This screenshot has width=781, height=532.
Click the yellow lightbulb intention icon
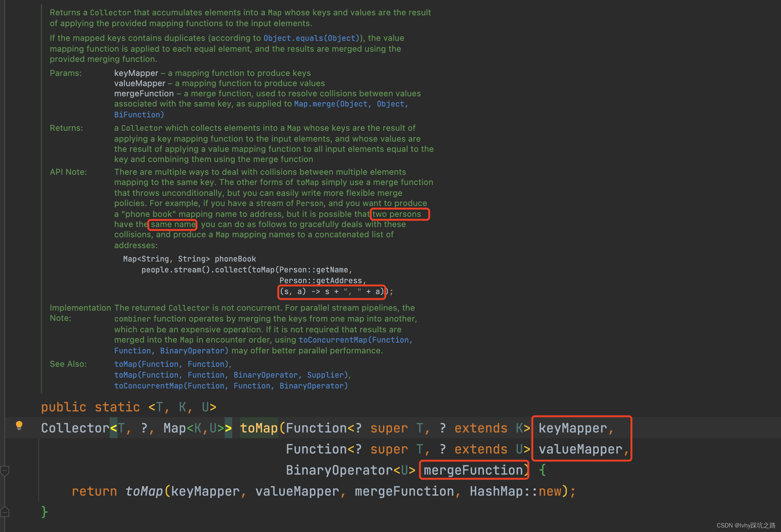pyautogui.click(x=19, y=425)
